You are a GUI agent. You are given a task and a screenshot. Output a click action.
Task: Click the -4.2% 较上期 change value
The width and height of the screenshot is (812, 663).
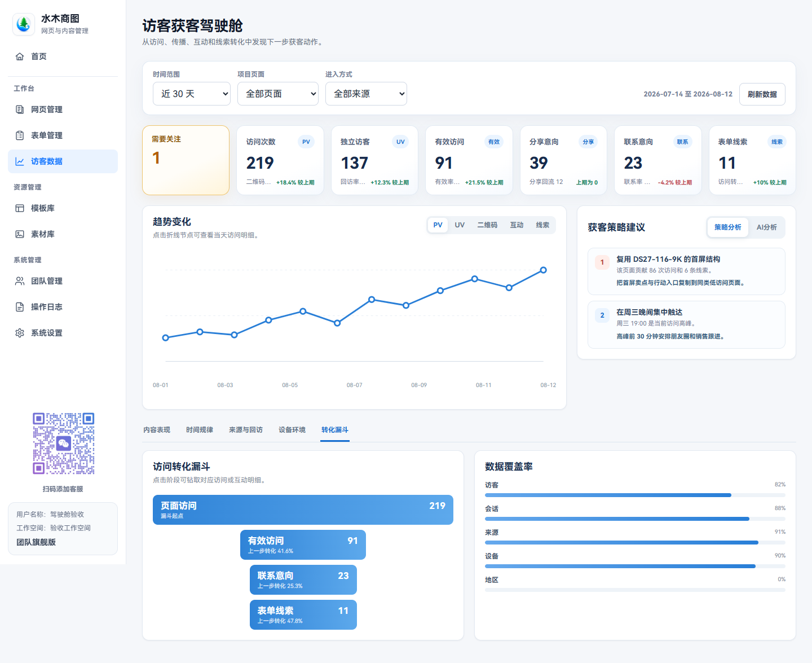click(x=675, y=183)
